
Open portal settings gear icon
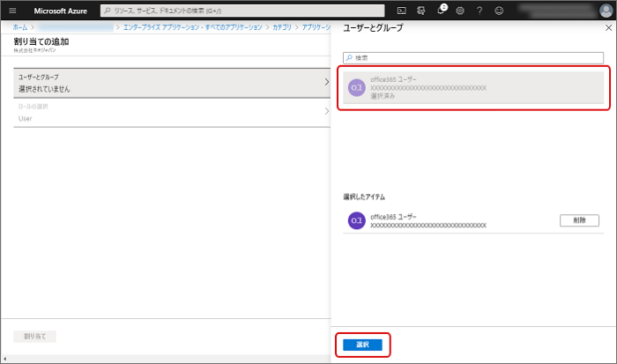pyautogui.click(x=460, y=11)
